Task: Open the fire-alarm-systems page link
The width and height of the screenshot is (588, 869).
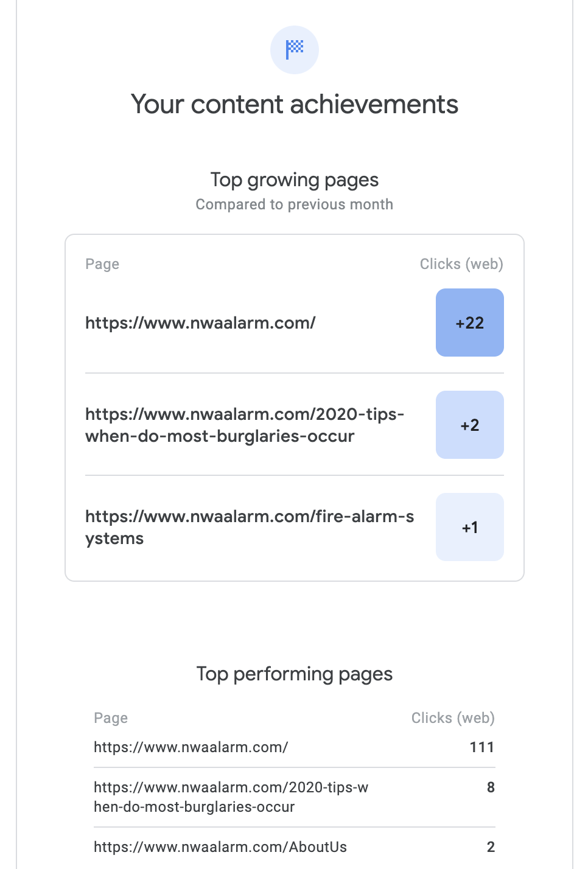Action: click(249, 527)
